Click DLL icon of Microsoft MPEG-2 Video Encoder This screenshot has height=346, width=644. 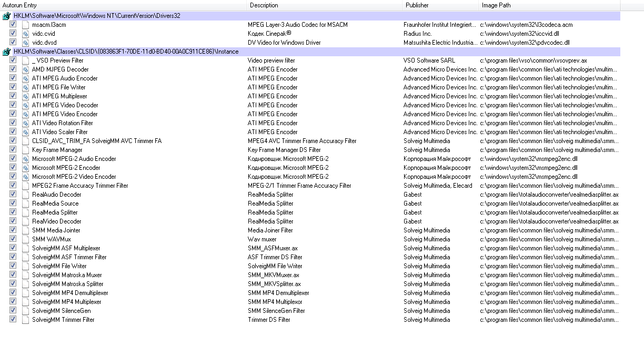pos(25,177)
